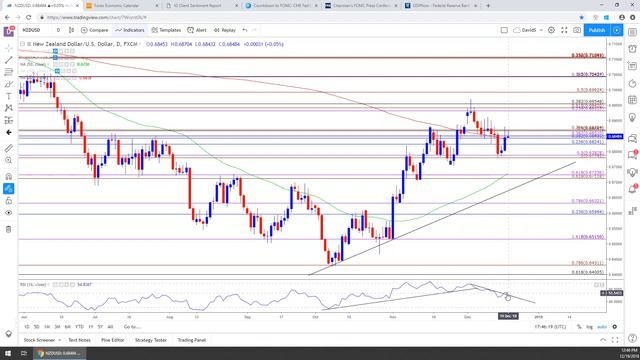Create an Alert
The image size is (640, 360).
[197, 30]
